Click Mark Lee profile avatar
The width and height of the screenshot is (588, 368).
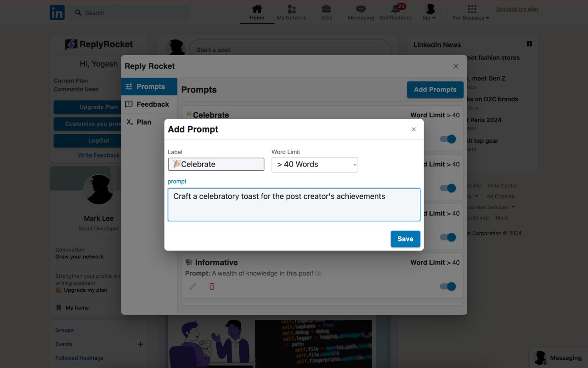click(98, 190)
